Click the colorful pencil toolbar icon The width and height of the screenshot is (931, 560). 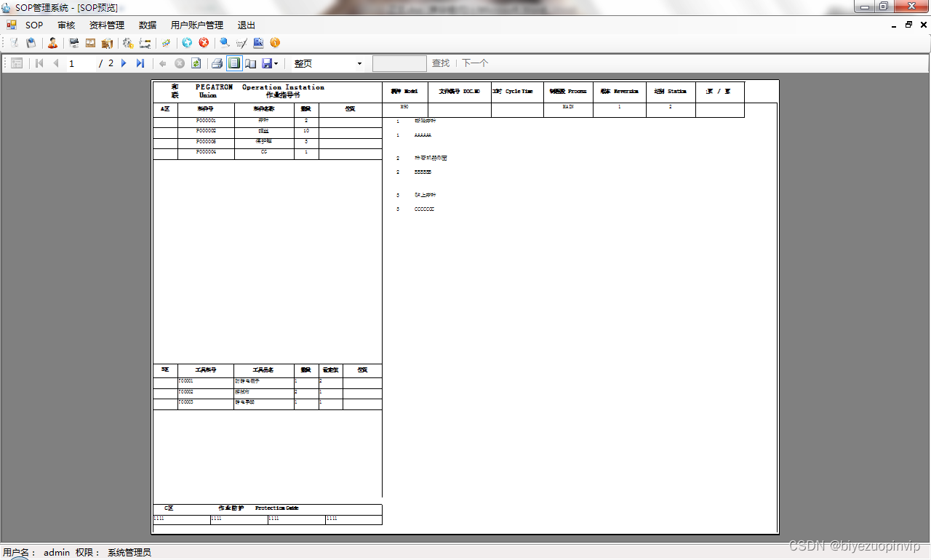point(166,43)
